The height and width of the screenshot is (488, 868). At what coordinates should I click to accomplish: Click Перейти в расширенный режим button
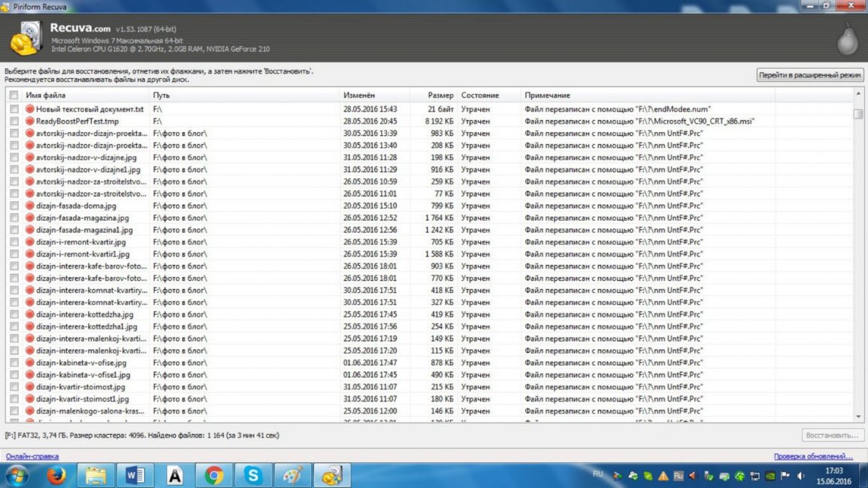click(x=809, y=75)
